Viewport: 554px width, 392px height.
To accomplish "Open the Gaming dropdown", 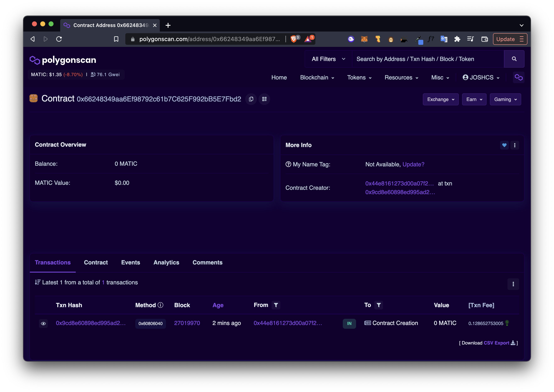I will pos(505,99).
